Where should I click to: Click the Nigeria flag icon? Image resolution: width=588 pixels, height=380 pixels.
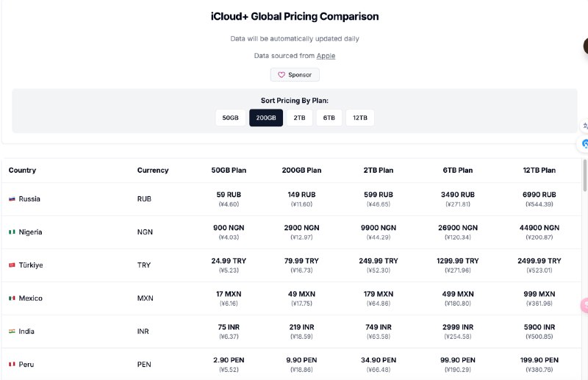[x=12, y=232]
